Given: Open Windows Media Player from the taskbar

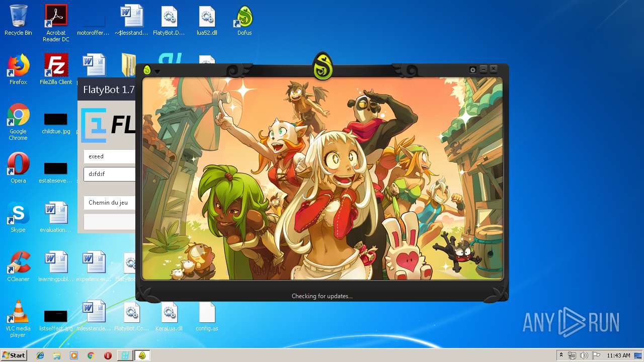Looking at the screenshot, I should coord(74,355).
